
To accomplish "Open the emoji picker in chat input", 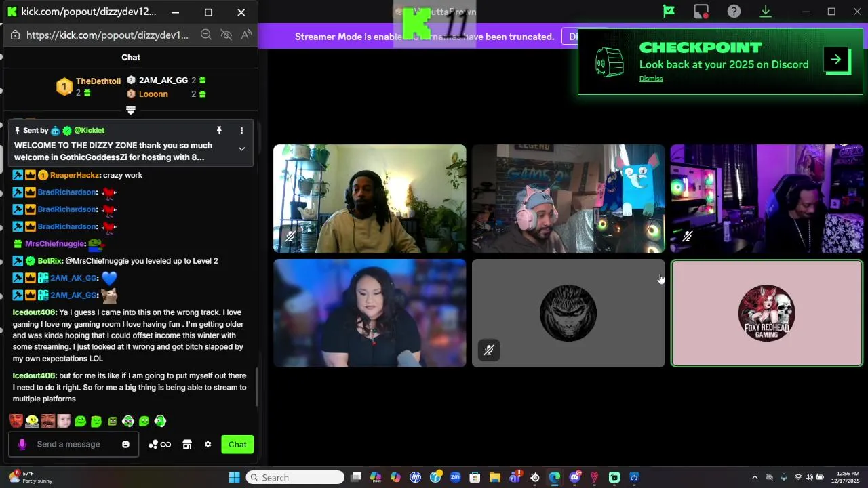I will pos(125,445).
